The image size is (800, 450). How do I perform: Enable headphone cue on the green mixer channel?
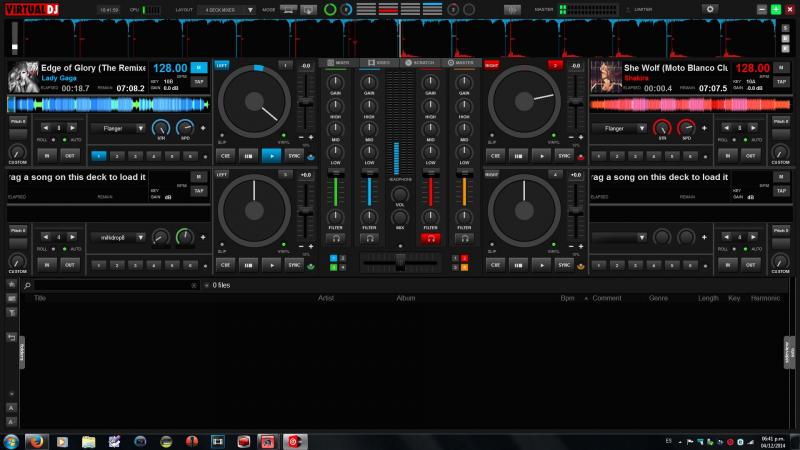[x=335, y=238]
